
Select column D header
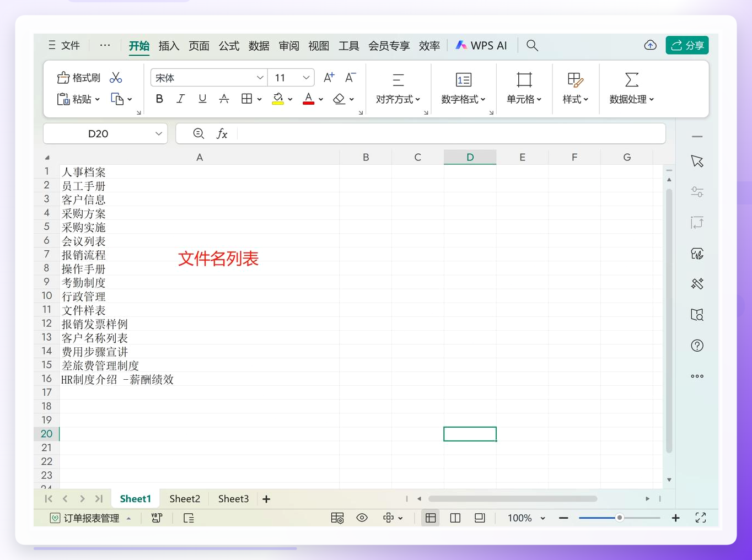click(470, 157)
